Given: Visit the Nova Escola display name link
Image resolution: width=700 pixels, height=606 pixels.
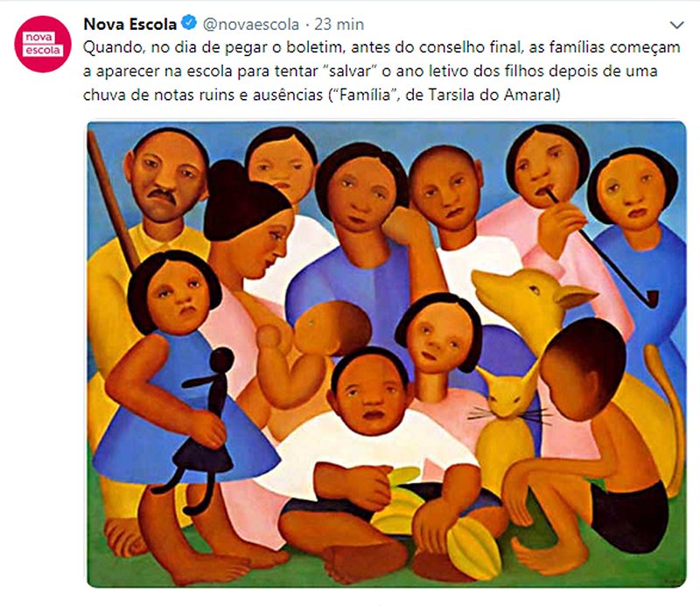Looking at the screenshot, I should (129, 24).
